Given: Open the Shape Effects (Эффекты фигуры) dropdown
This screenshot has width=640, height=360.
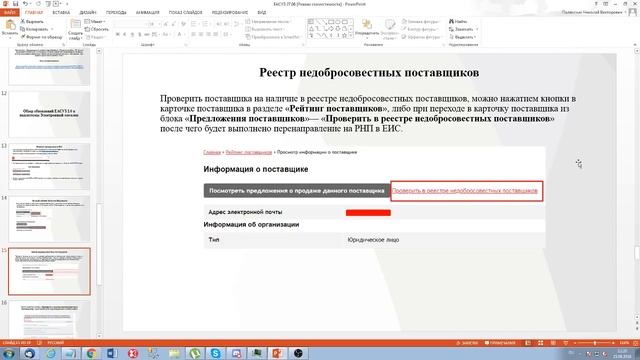Looking at the screenshot, I should [421, 37].
